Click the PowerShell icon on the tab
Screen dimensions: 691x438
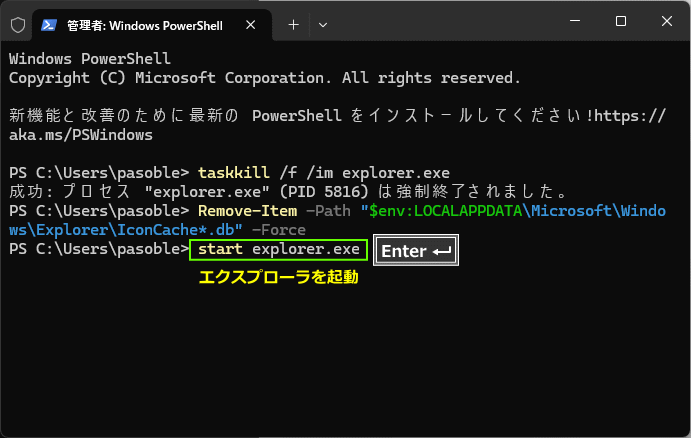click(x=49, y=25)
